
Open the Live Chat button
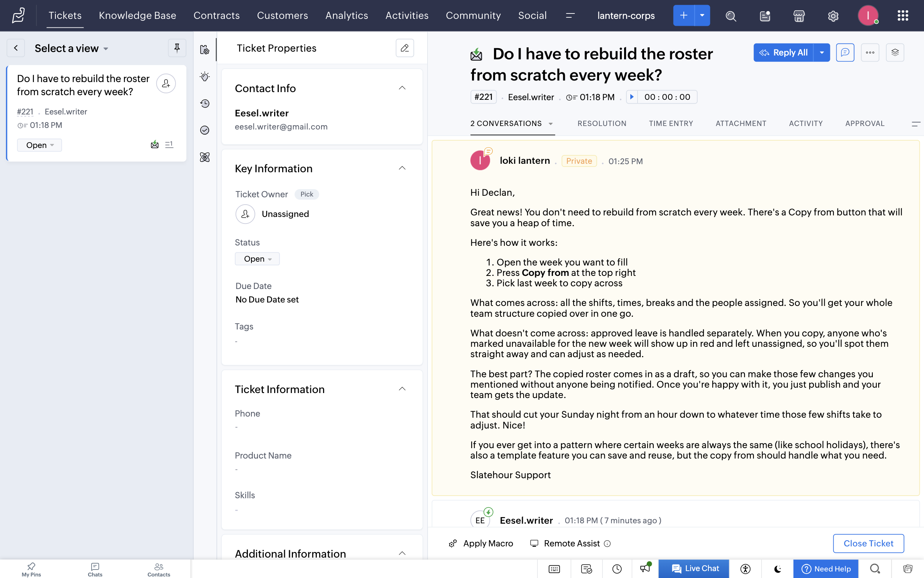(694, 569)
